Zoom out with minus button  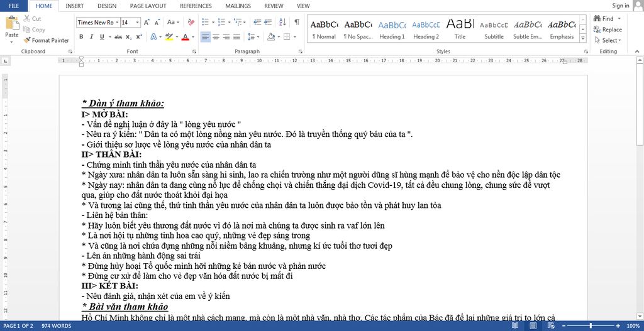(564, 326)
